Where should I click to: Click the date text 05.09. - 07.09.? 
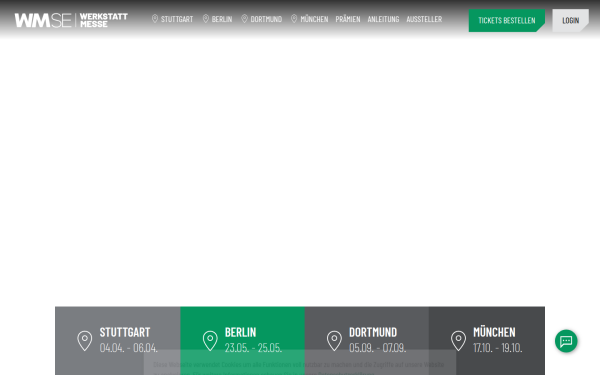(x=378, y=348)
